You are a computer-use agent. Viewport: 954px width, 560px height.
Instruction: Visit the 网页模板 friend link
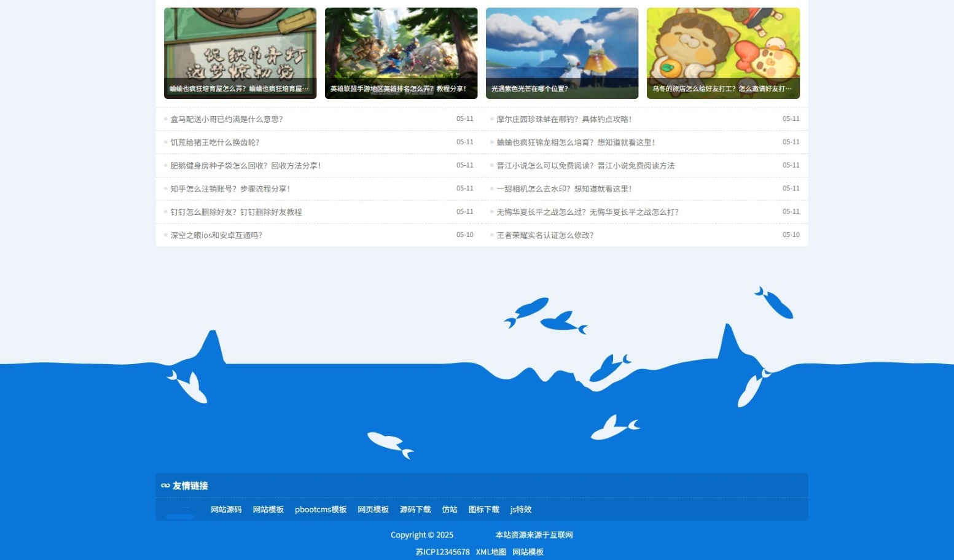pos(373,510)
